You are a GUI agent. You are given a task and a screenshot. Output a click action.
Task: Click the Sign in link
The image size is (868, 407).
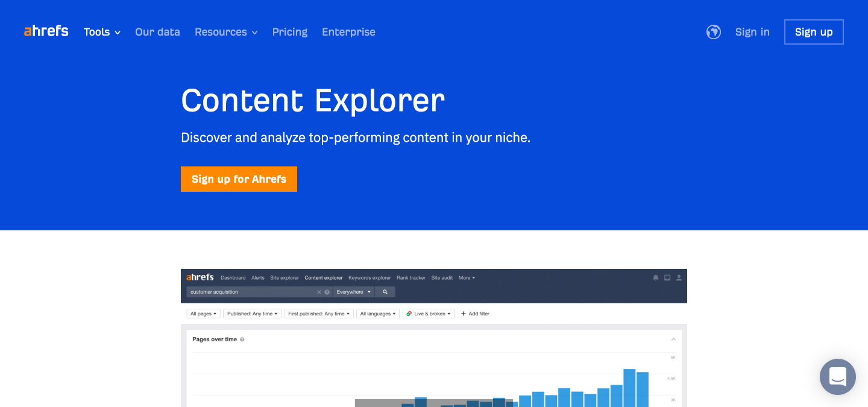(752, 32)
